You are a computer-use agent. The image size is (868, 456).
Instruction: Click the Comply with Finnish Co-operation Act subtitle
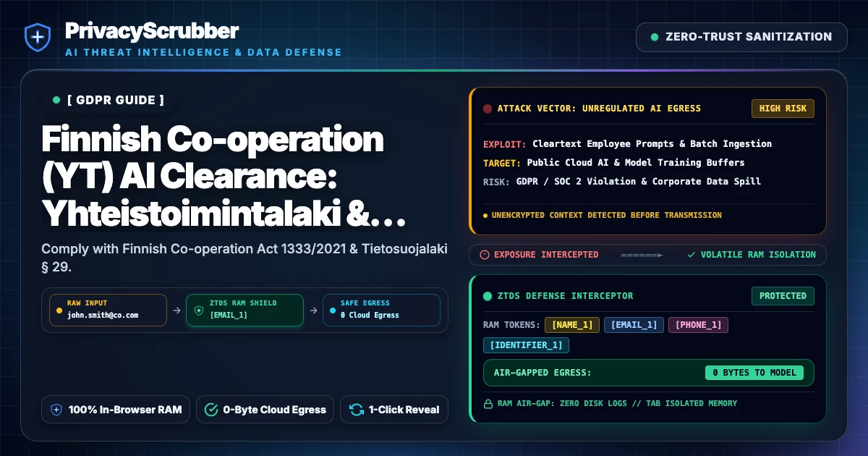tap(244, 258)
